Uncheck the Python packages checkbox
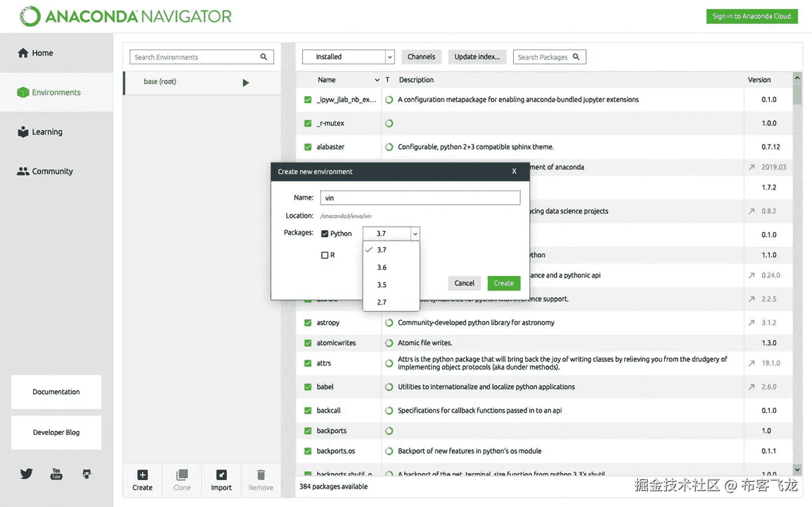812x507 pixels. (x=325, y=234)
